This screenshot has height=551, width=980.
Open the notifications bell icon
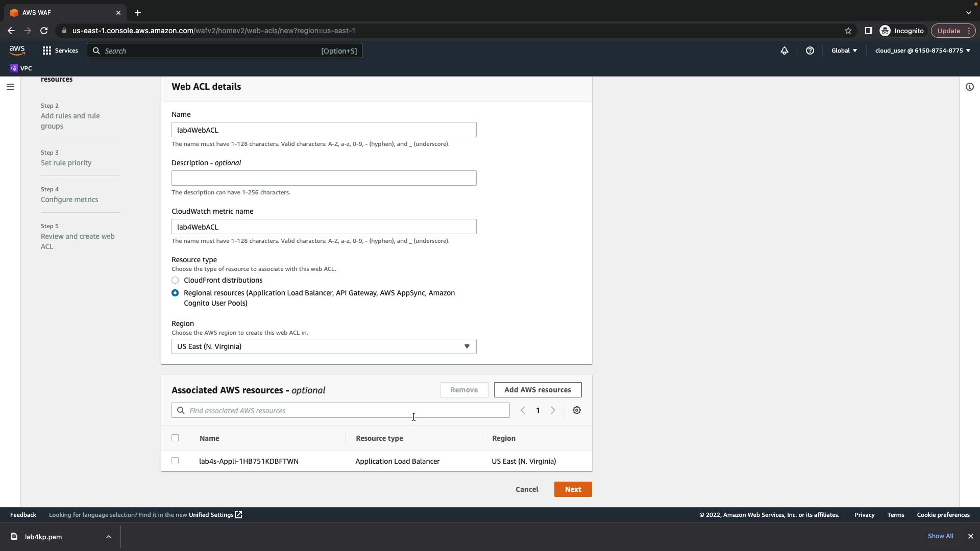[785, 51]
